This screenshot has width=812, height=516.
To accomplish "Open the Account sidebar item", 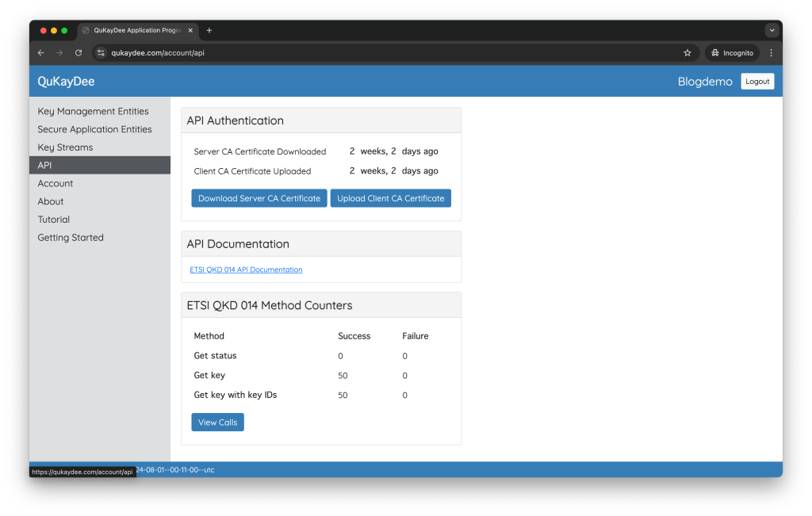I will [x=56, y=183].
